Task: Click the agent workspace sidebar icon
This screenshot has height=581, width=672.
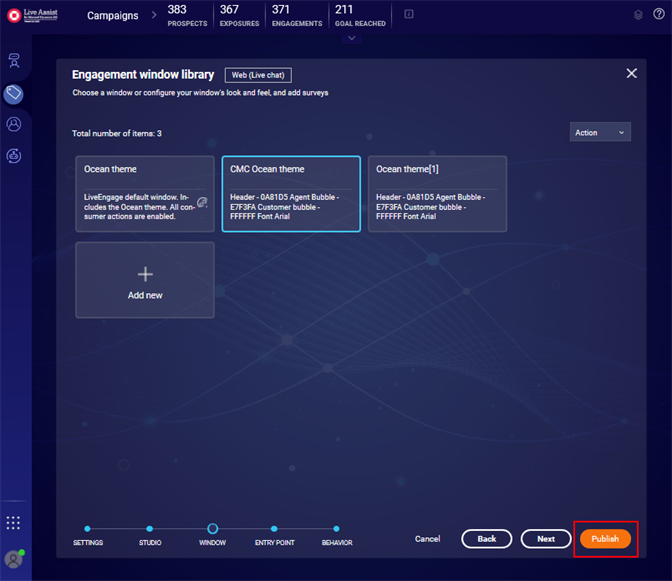Action: 14,61
